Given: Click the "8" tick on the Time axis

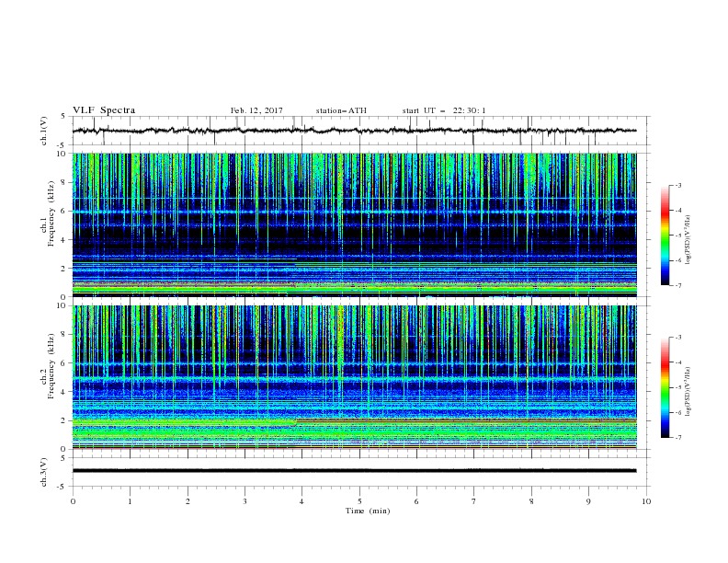Looking at the screenshot, I should 531,501.
